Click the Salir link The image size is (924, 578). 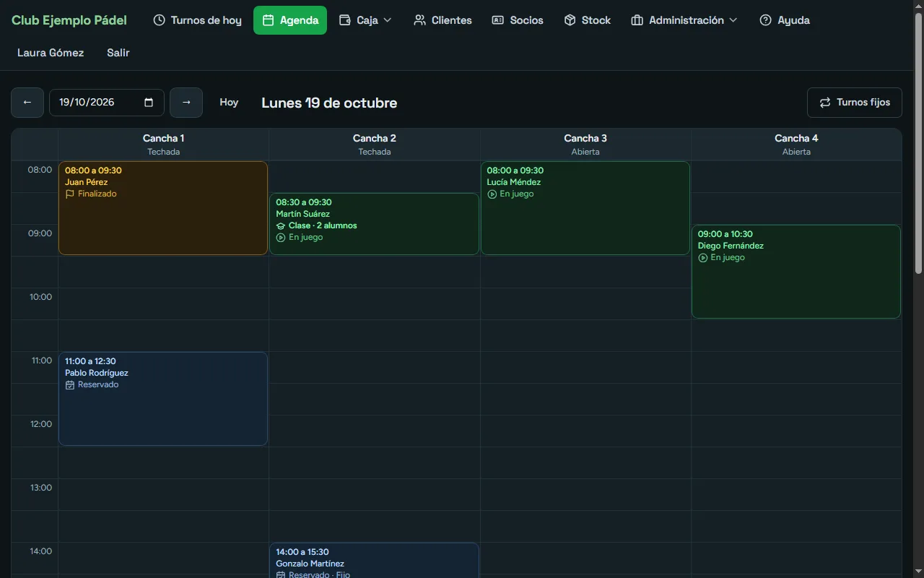click(118, 53)
